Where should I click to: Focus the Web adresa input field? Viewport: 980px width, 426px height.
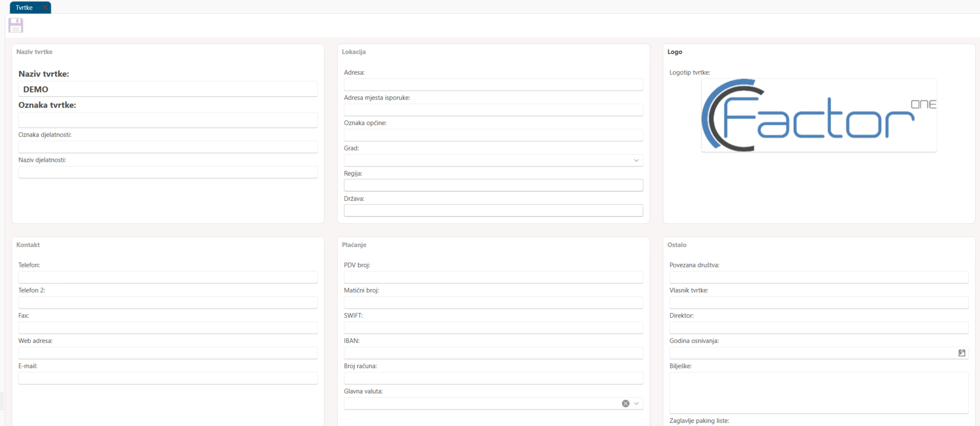pyautogui.click(x=168, y=353)
